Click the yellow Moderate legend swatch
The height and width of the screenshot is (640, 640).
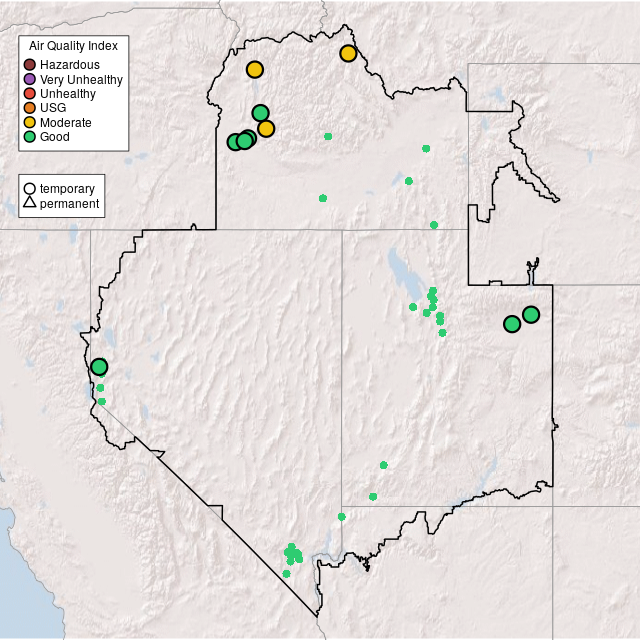pos(30,122)
